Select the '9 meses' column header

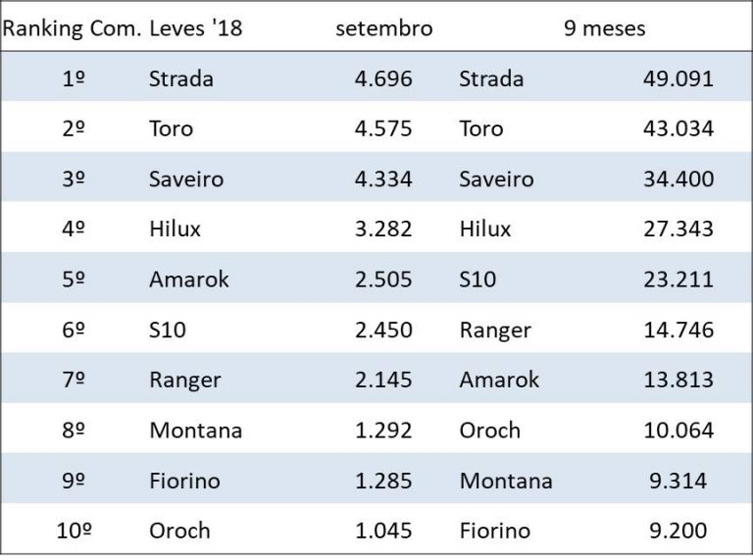[x=604, y=28]
